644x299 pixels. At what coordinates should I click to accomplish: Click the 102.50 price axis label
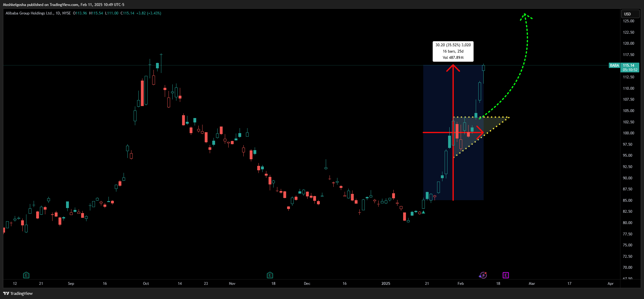click(629, 122)
